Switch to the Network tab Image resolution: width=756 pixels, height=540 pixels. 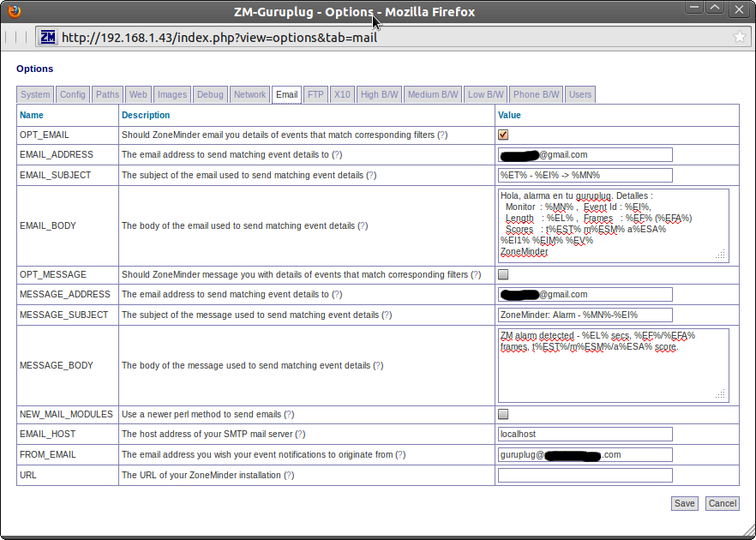pos(249,94)
